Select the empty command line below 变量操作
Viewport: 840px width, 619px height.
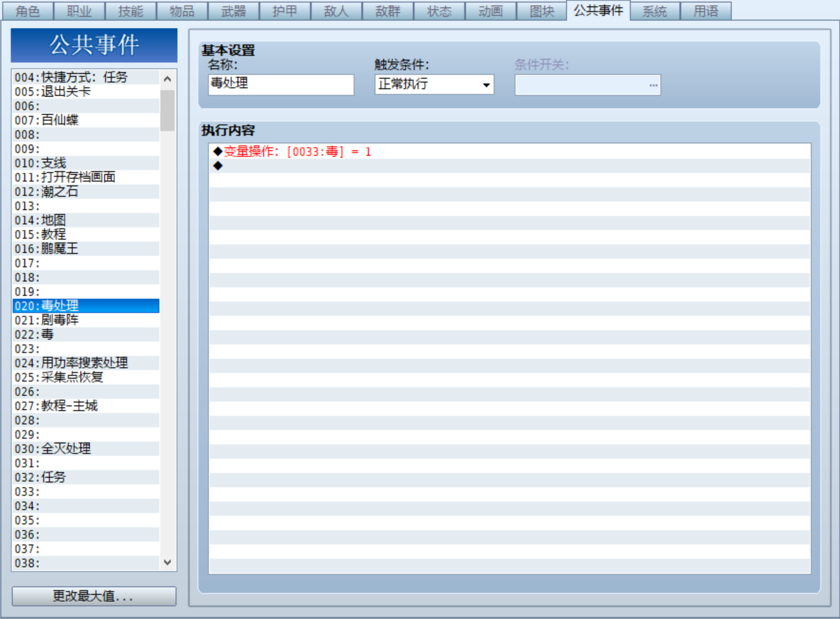[510, 166]
